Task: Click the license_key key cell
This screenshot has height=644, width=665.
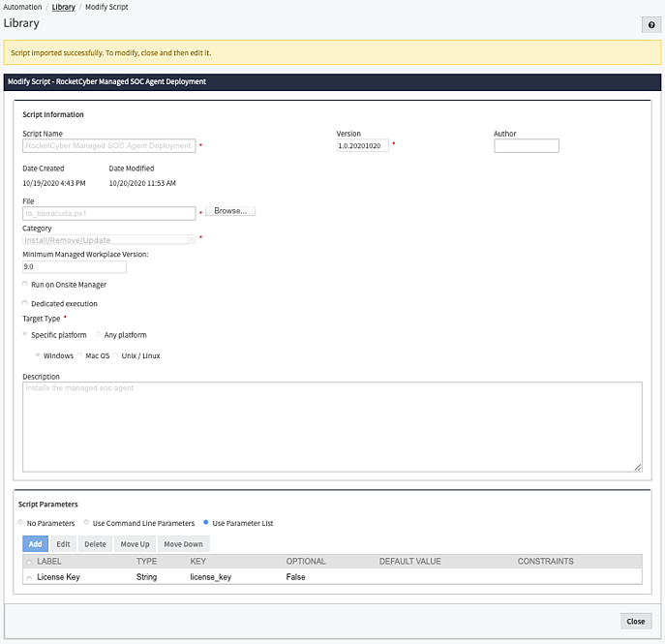Action: point(211,577)
